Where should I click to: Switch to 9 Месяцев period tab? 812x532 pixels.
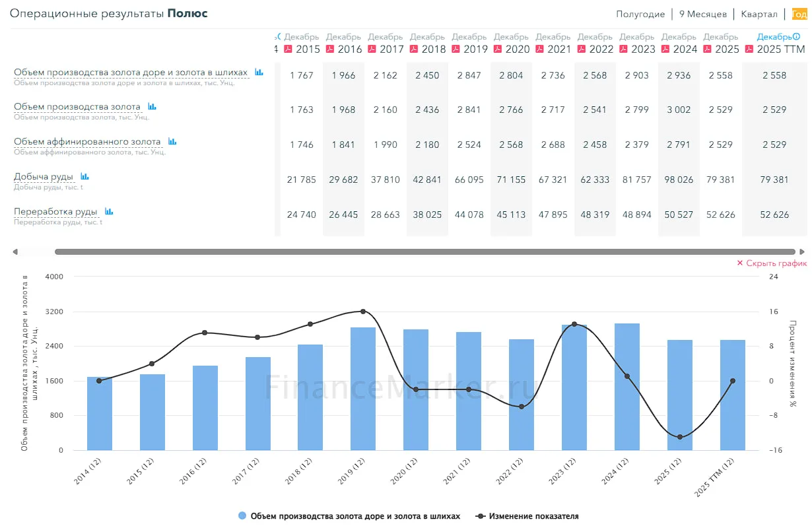click(x=703, y=14)
